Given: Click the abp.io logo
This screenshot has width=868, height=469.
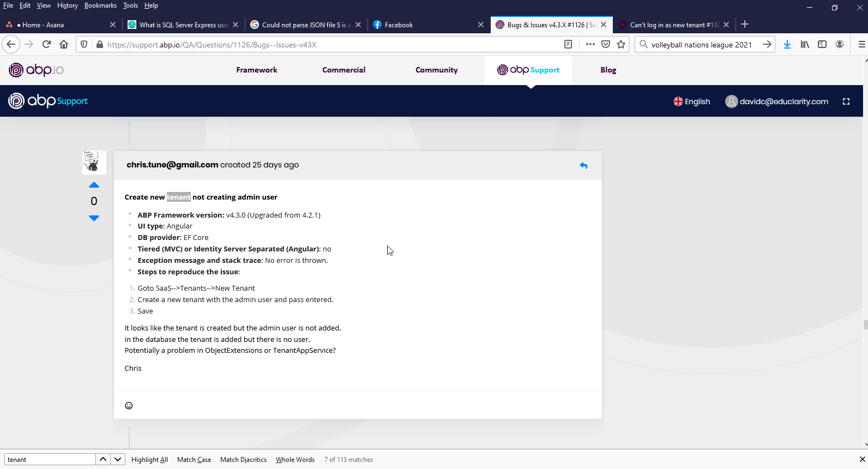Looking at the screenshot, I should click(37, 70).
